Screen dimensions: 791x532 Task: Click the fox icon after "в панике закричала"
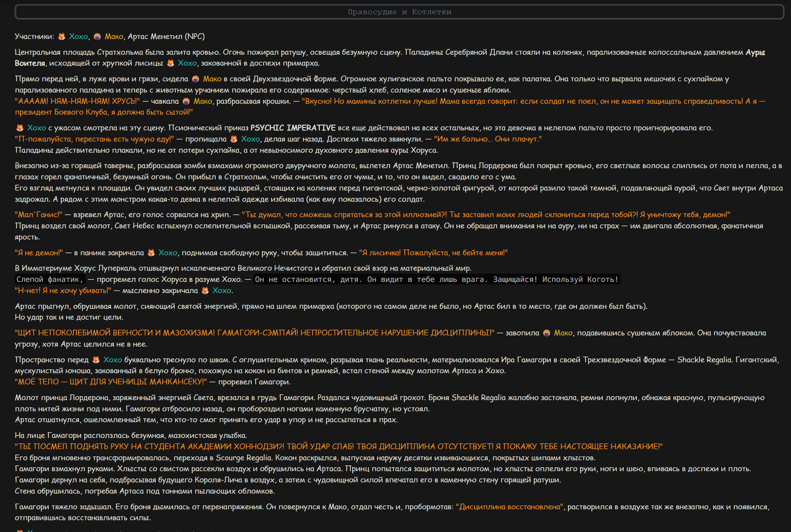click(x=151, y=253)
